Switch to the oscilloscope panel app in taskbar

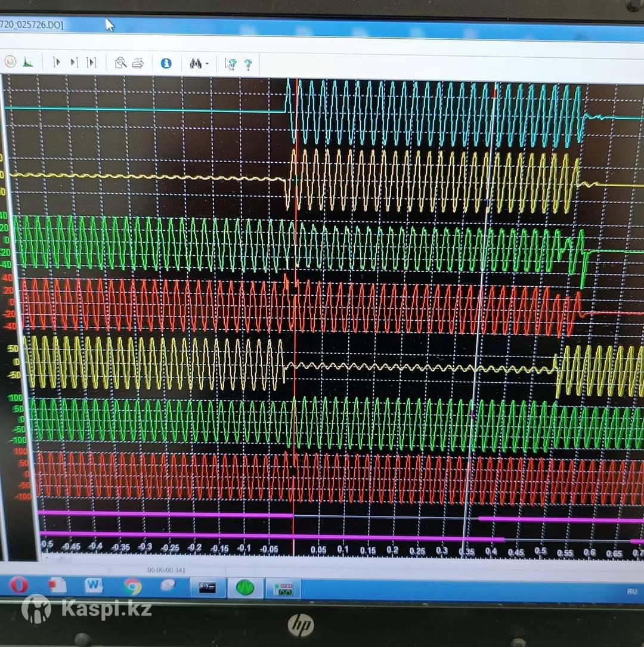pos(284,589)
